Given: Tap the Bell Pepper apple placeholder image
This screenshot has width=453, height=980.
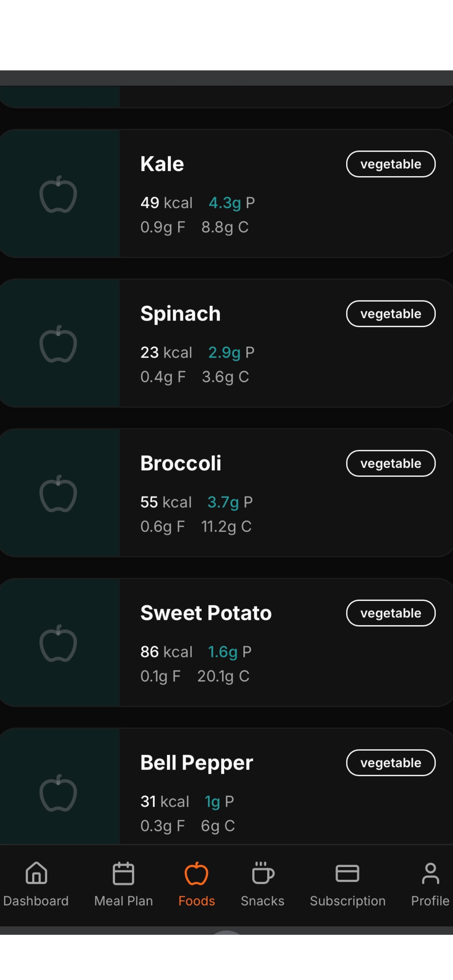Looking at the screenshot, I should pos(58,793).
